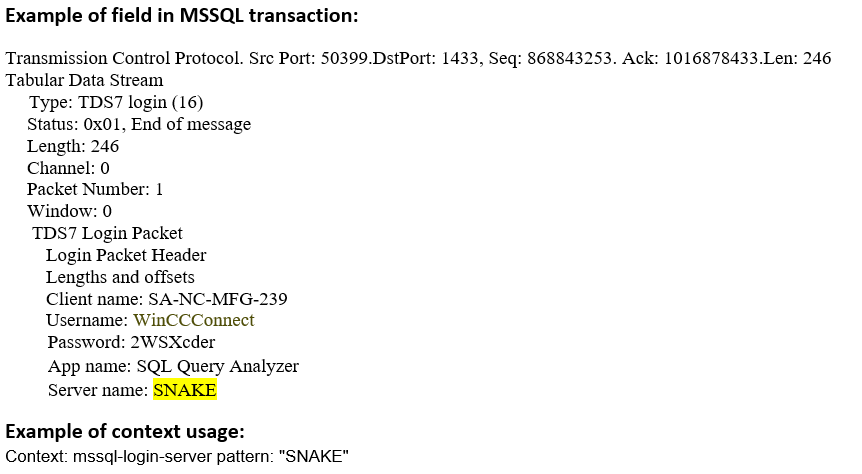Click the Transmission Control Protocol line
The width and height of the screenshot is (862, 474).
tap(418, 58)
